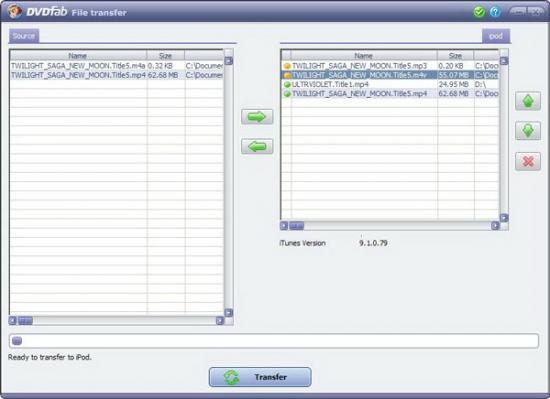Click the progress bar handle
The image size is (550, 399).
pos(17,341)
